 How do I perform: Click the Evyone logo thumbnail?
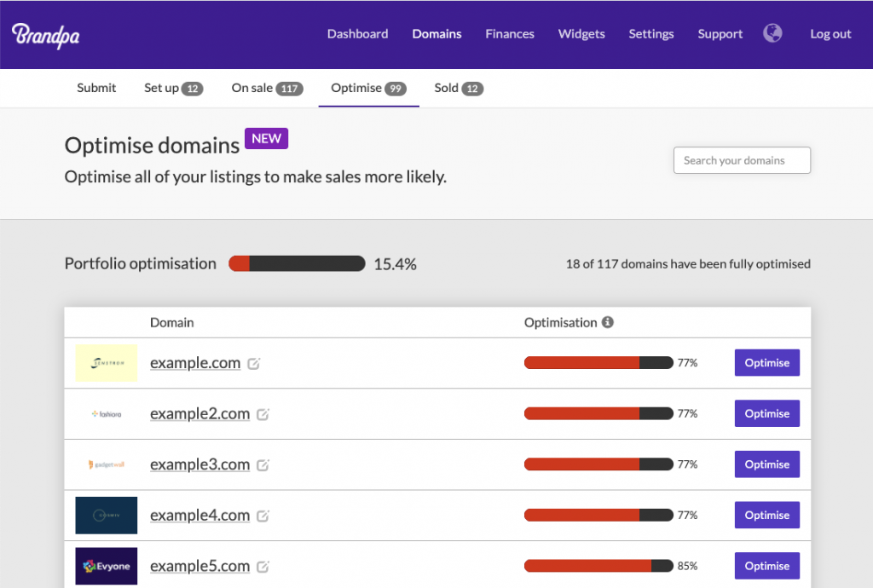point(107,566)
